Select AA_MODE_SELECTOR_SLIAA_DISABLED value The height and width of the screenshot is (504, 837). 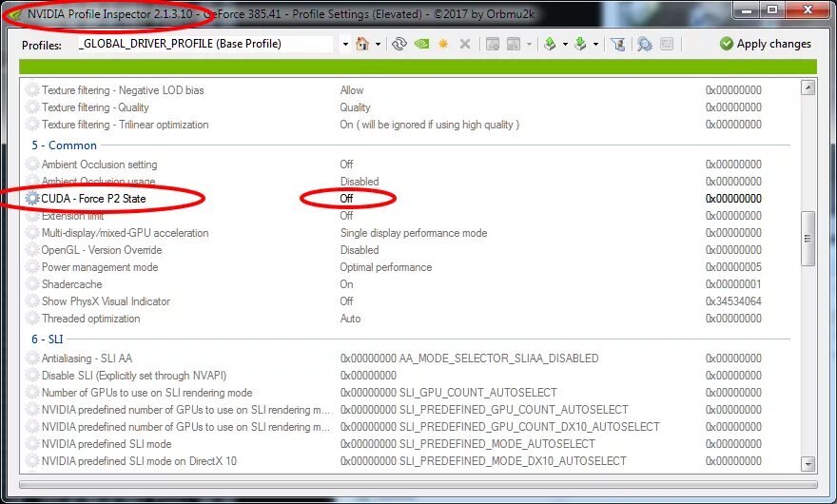tap(469, 359)
